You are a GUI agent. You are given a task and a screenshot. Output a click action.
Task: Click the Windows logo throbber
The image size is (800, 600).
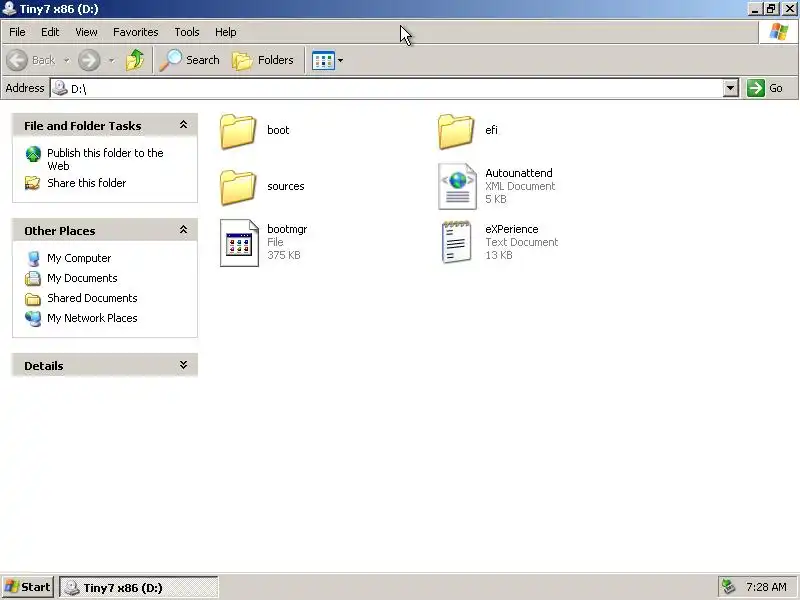click(x=779, y=32)
